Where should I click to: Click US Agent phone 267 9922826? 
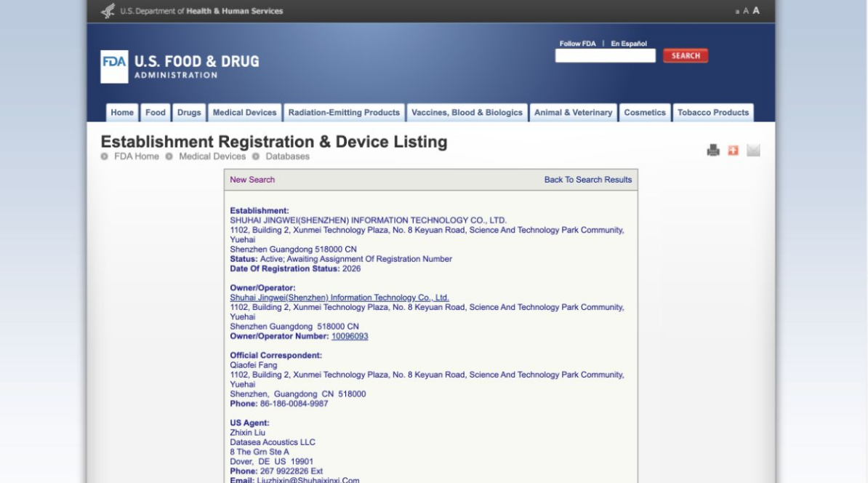pyautogui.click(x=292, y=471)
